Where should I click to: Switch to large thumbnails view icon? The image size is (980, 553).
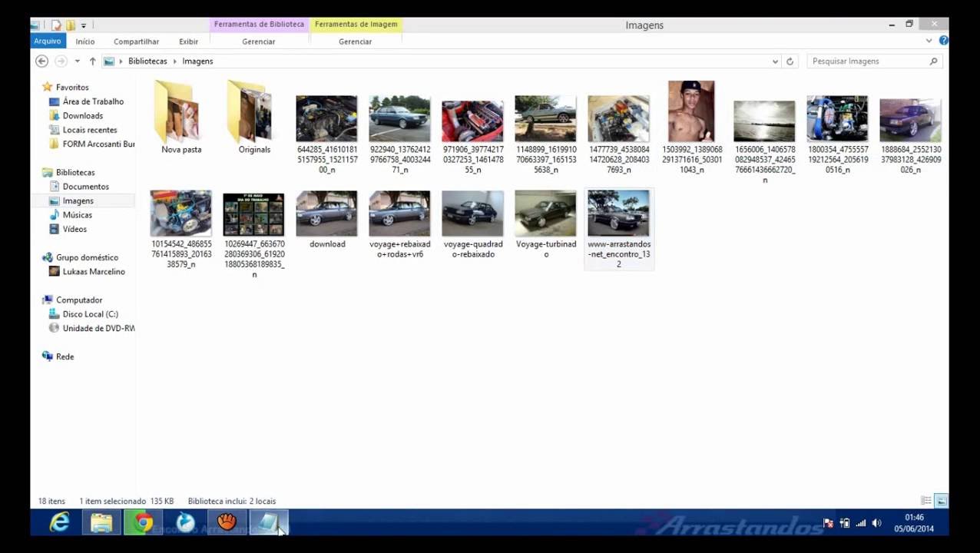(941, 501)
